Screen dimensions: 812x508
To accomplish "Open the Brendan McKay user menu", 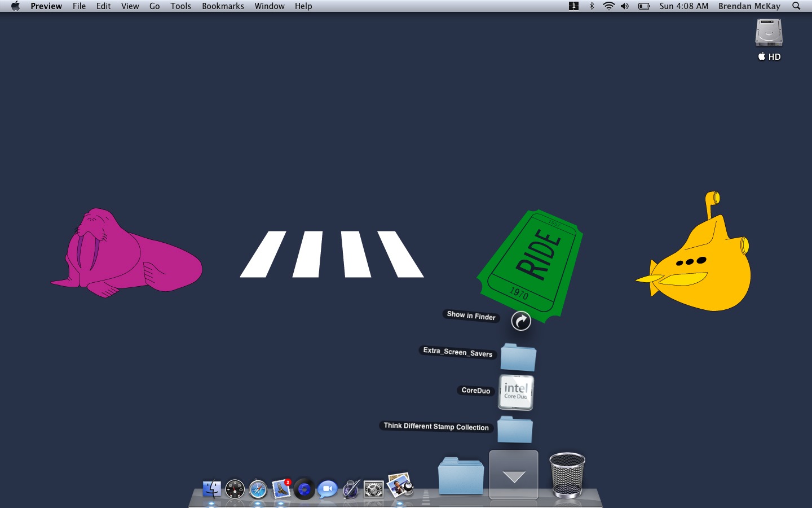I will (x=749, y=6).
